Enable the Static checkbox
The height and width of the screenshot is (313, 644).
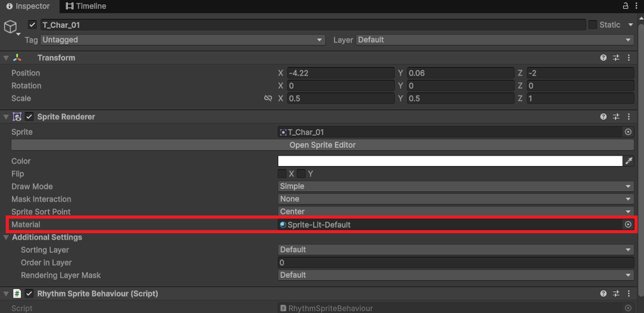(593, 25)
